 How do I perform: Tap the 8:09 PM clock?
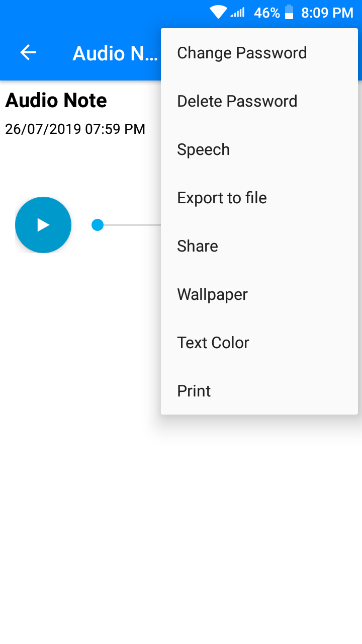(x=327, y=13)
